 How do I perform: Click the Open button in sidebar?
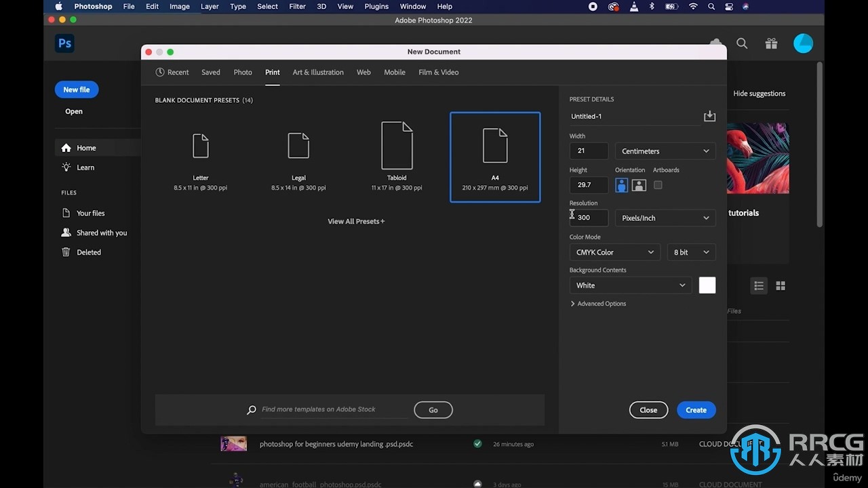click(x=74, y=111)
